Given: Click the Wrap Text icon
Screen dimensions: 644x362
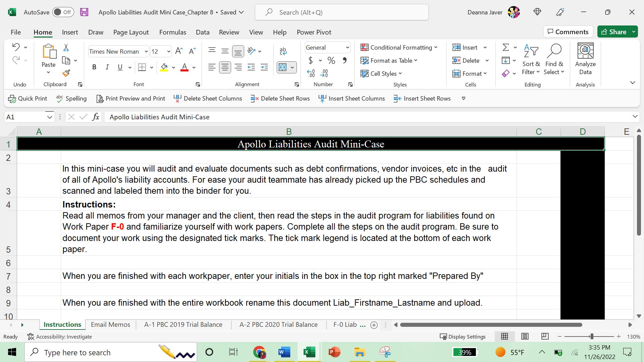Looking at the screenshot, I should coord(283,51).
